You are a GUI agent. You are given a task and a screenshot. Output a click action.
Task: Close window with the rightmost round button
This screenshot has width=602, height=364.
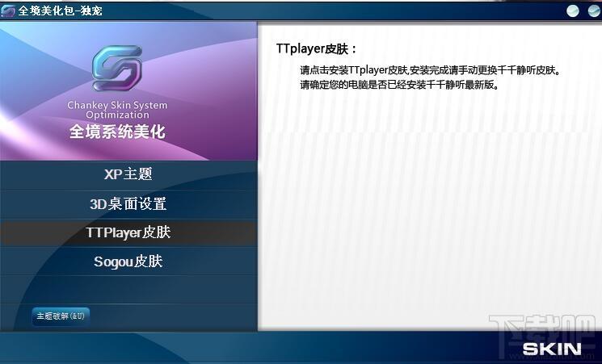[x=594, y=10]
